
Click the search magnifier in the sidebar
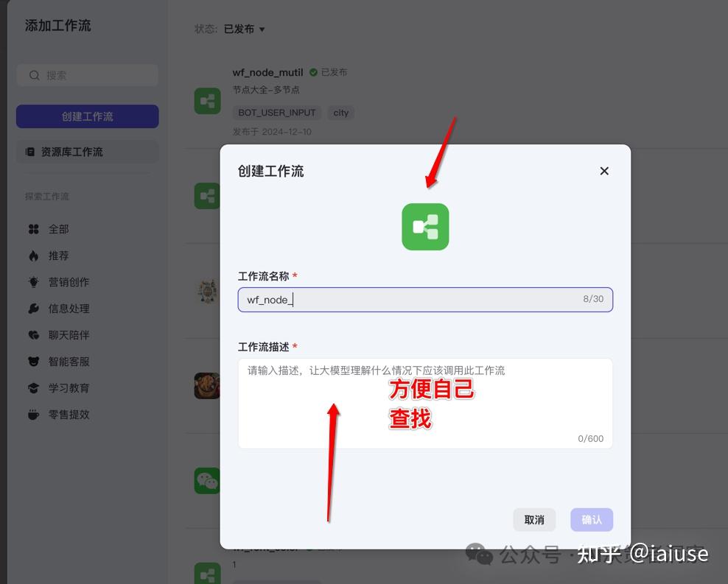tap(35, 75)
